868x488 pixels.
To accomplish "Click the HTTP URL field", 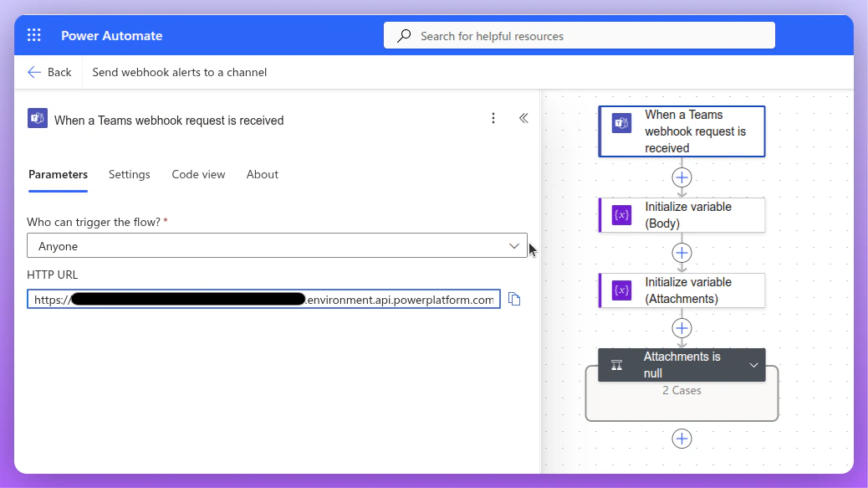I will tap(263, 299).
